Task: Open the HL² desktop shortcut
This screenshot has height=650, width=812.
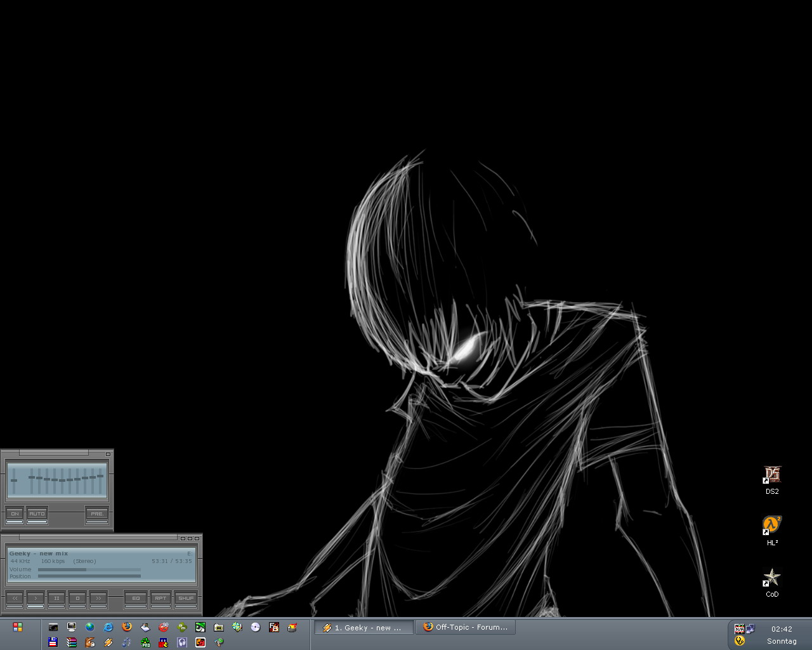Action: [772, 531]
